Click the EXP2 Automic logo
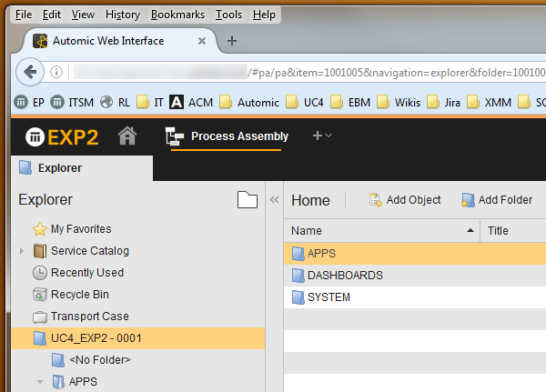 [62, 136]
